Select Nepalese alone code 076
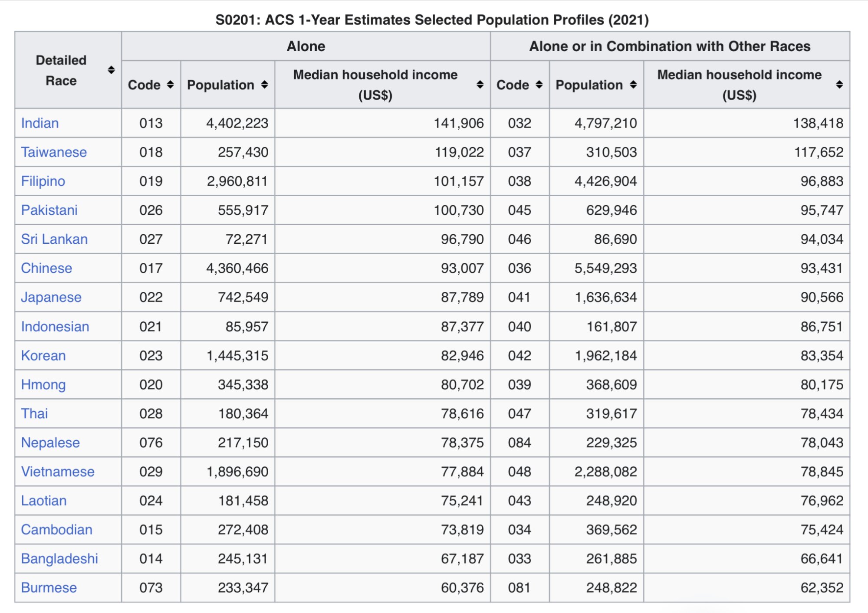Viewport: 868px width, 613px height. [x=151, y=443]
